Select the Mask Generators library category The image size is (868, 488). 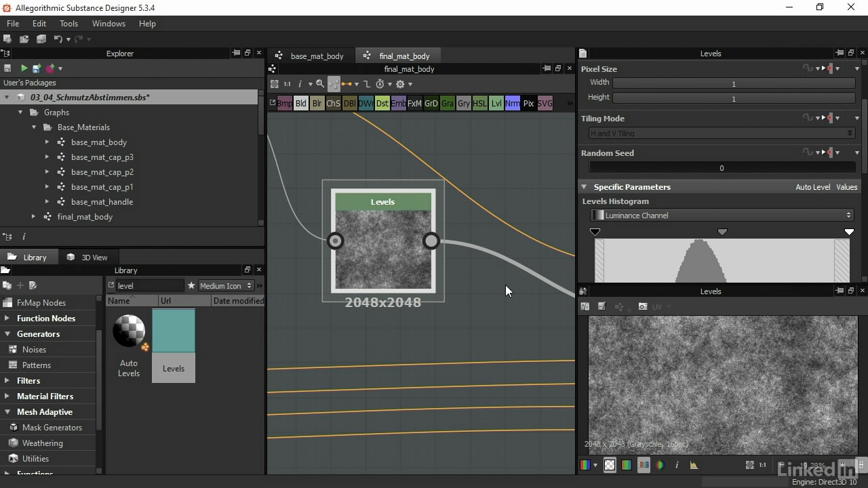(52, 428)
